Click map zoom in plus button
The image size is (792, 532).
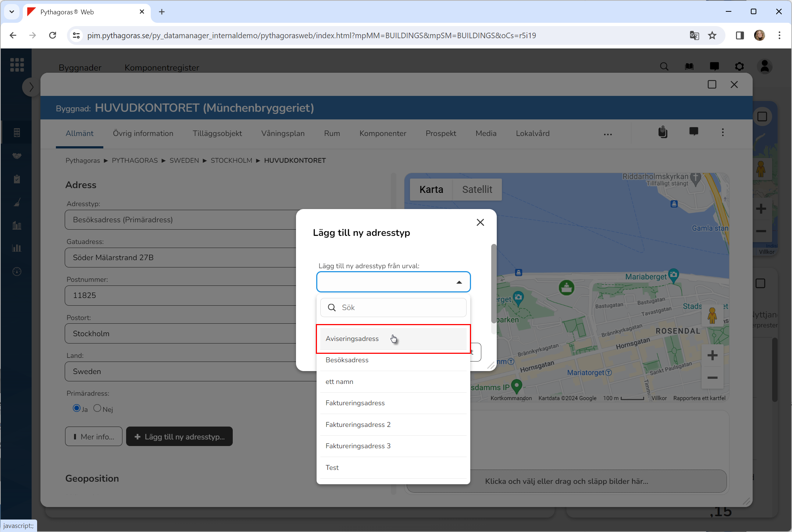[x=712, y=355]
